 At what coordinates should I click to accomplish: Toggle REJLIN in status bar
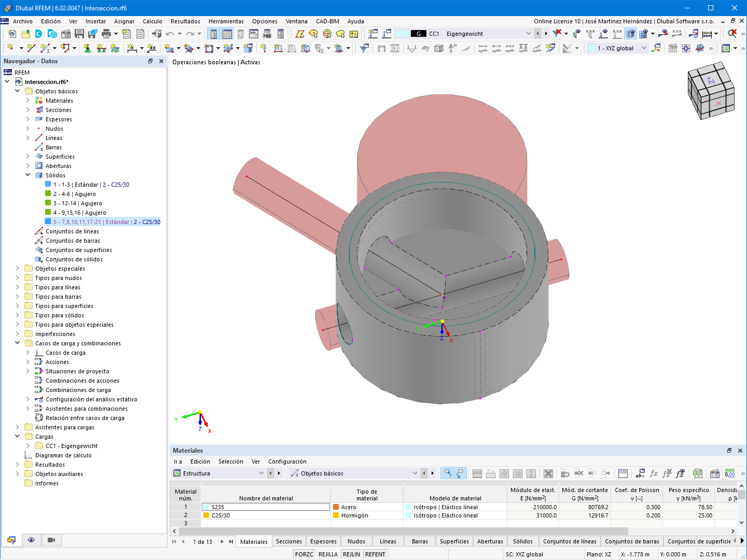tap(351, 554)
